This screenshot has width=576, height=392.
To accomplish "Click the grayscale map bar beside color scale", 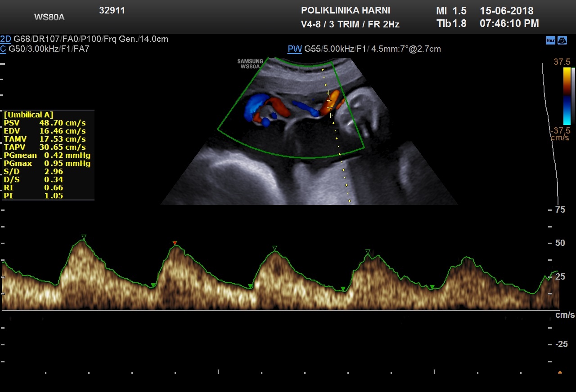I will (x=573, y=96).
